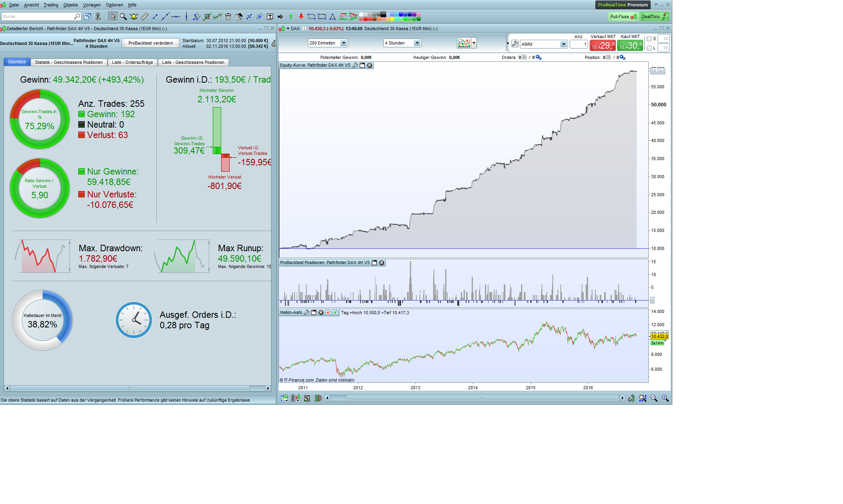The image size is (843, 504).
Task: Select the ruler measurement tool
Action: pyautogui.click(x=145, y=16)
